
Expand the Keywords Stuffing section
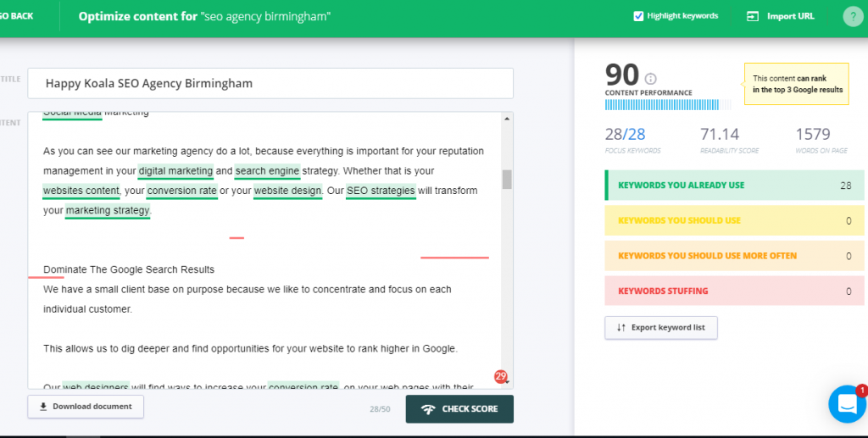pos(729,291)
